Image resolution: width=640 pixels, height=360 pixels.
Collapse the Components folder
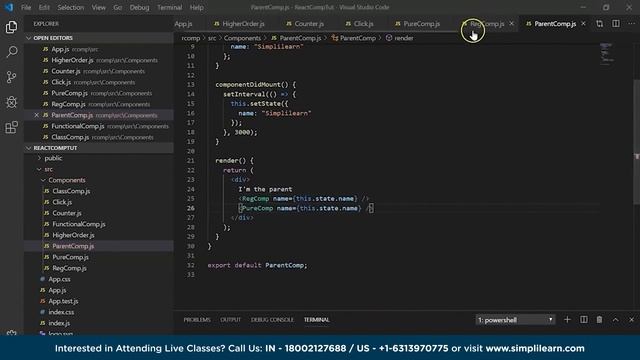(x=67, y=180)
